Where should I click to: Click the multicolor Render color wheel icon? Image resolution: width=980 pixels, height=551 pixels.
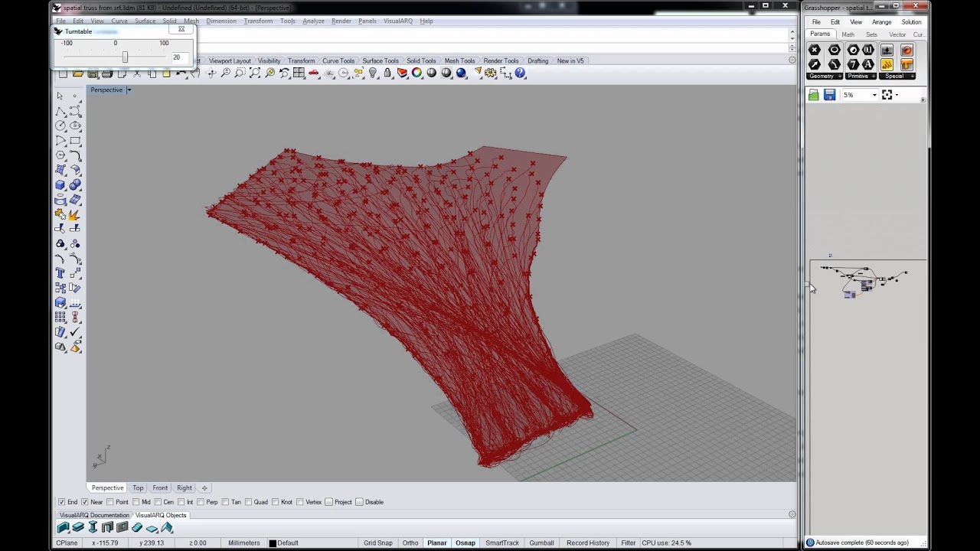click(416, 73)
